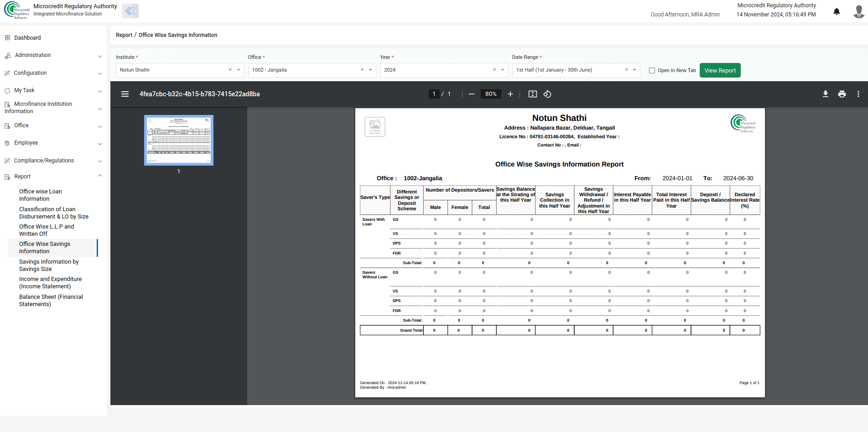Click the Office sidebar icon

(7, 126)
